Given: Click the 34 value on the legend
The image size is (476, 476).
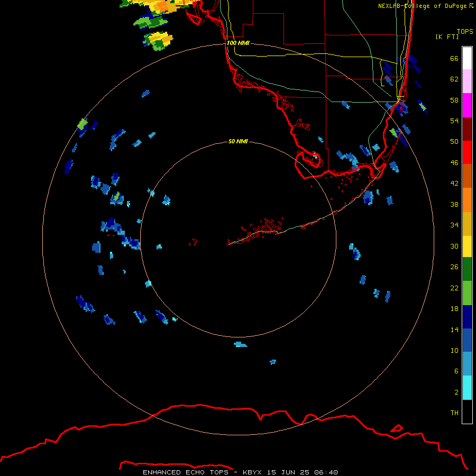Looking at the screenshot, I should coord(454,225).
